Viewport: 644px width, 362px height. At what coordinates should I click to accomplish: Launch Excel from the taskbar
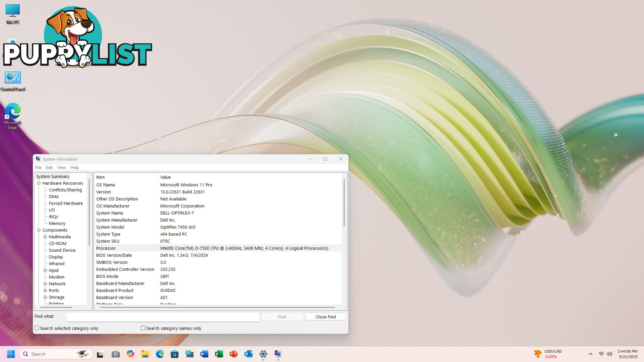[219, 354]
